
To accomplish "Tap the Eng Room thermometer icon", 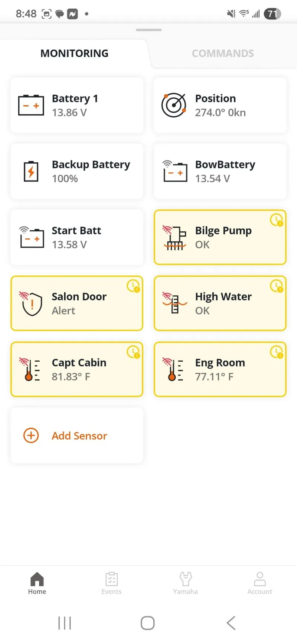I will [x=174, y=370].
